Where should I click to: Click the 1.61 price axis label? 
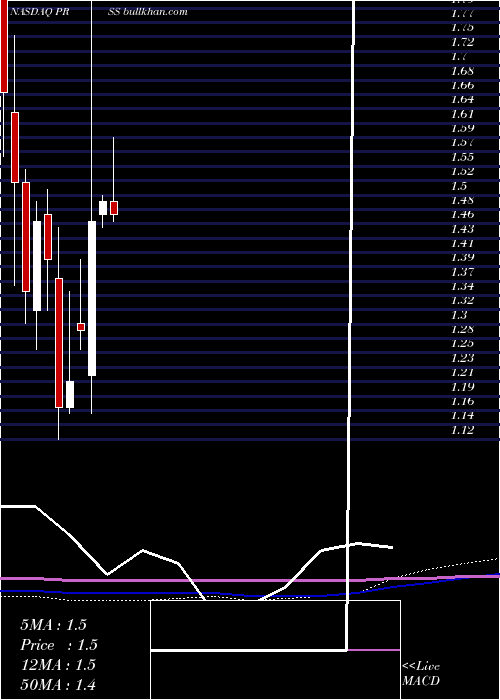(462, 114)
